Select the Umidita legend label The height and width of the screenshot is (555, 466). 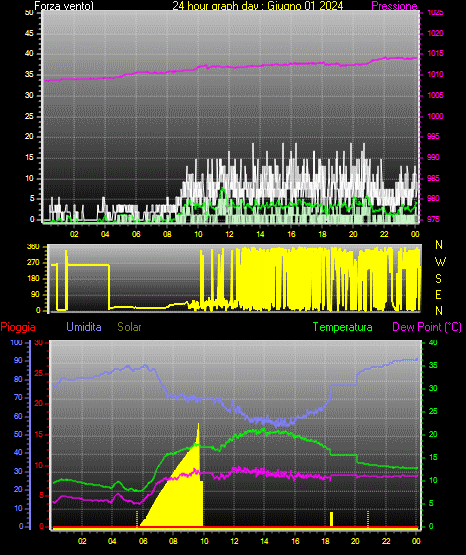pyautogui.click(x=84, y=327)
